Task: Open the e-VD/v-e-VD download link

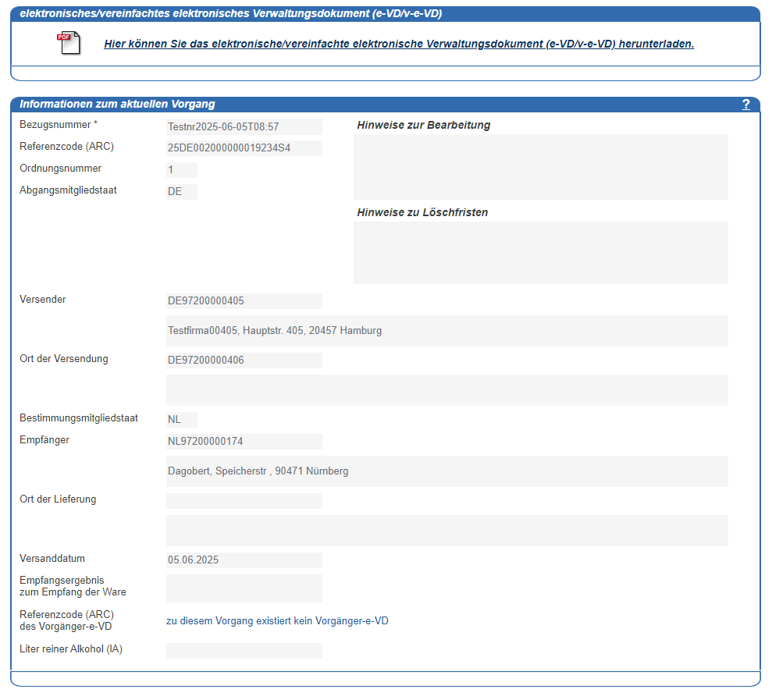Action: (x=399, y=44)
